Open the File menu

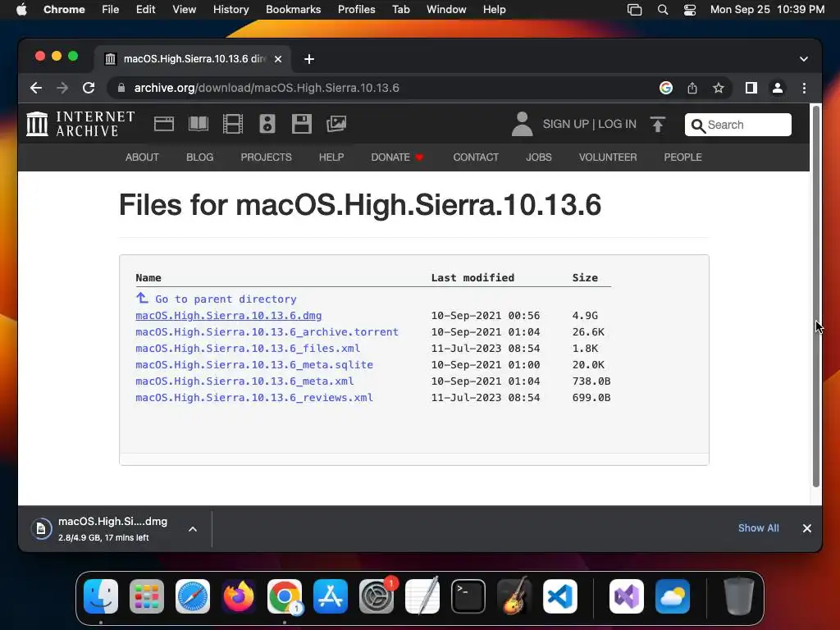111,10
